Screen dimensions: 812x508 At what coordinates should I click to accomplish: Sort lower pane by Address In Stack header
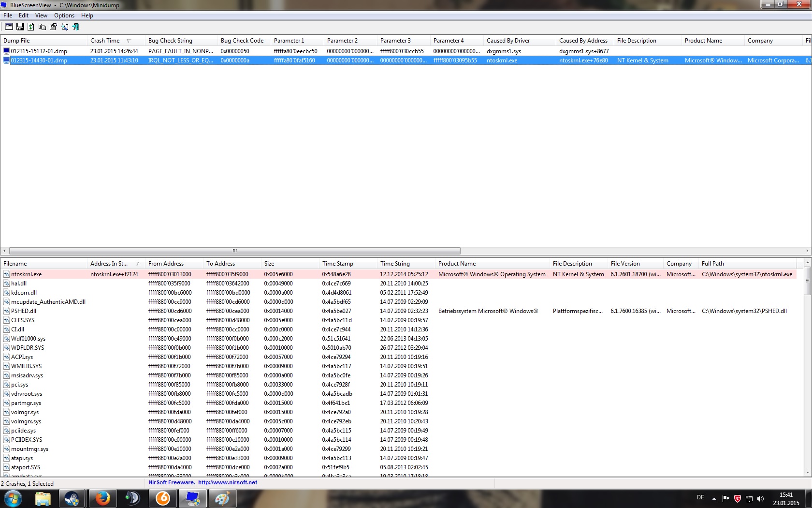click(x=116, y=264)
